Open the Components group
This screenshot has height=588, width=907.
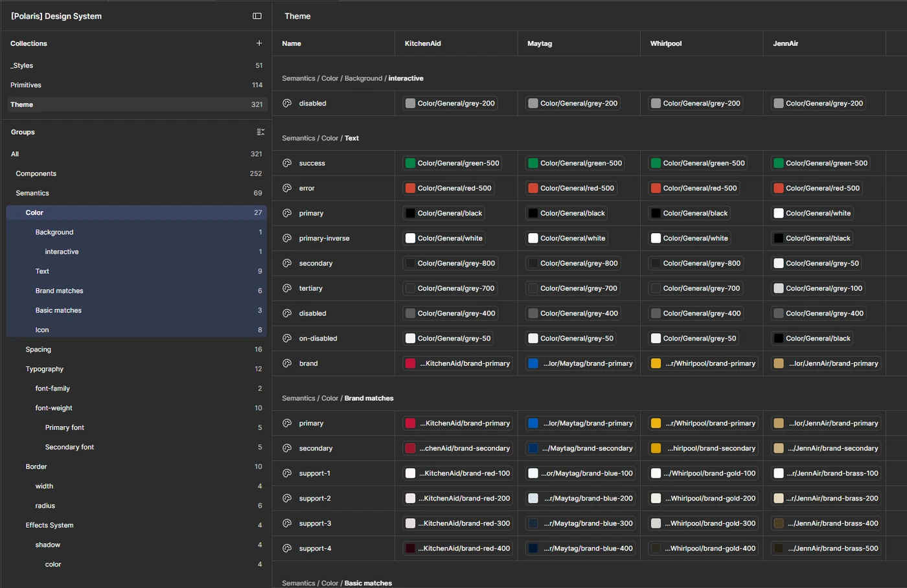[137, 174]
